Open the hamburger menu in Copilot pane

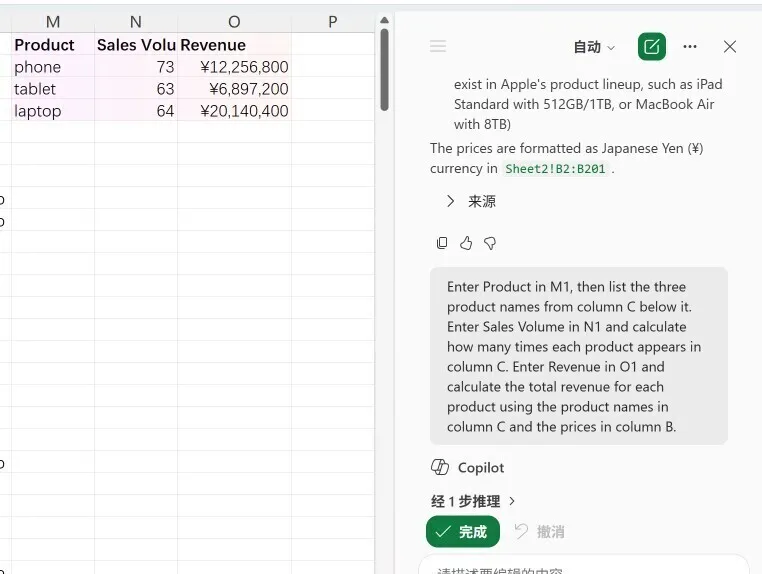click(x=438, y=46)
